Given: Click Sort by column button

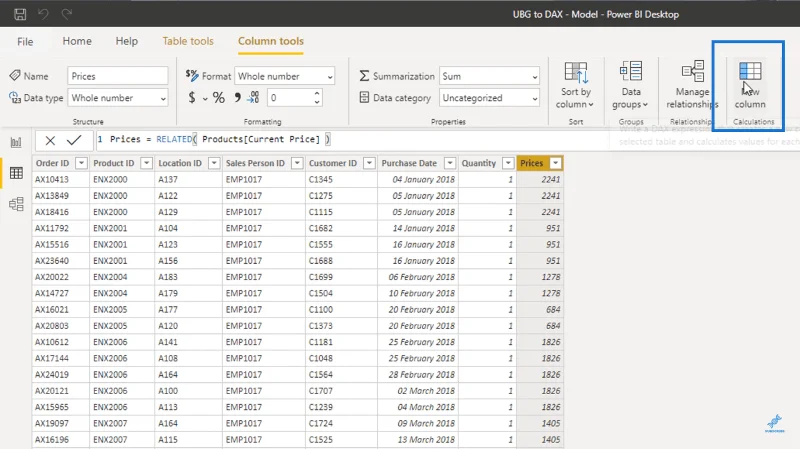Looking at the screenshot, I should [576, 85].
